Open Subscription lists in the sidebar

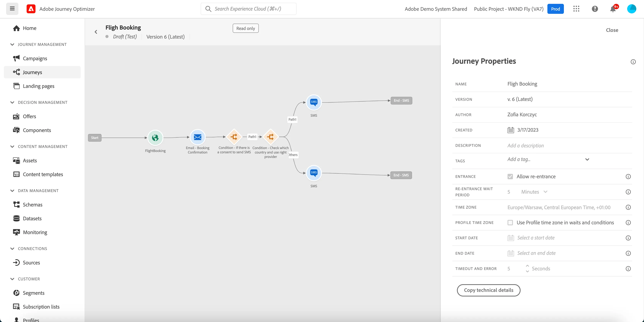[x=42, y=307]
